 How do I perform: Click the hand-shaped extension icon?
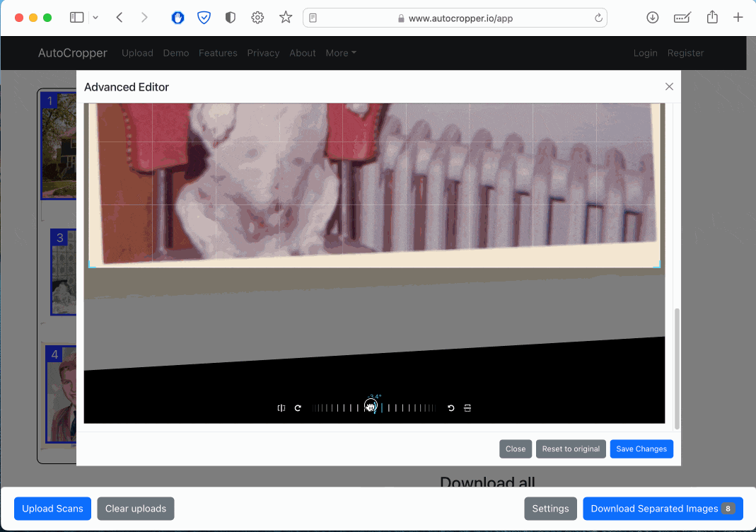[178, 17]
